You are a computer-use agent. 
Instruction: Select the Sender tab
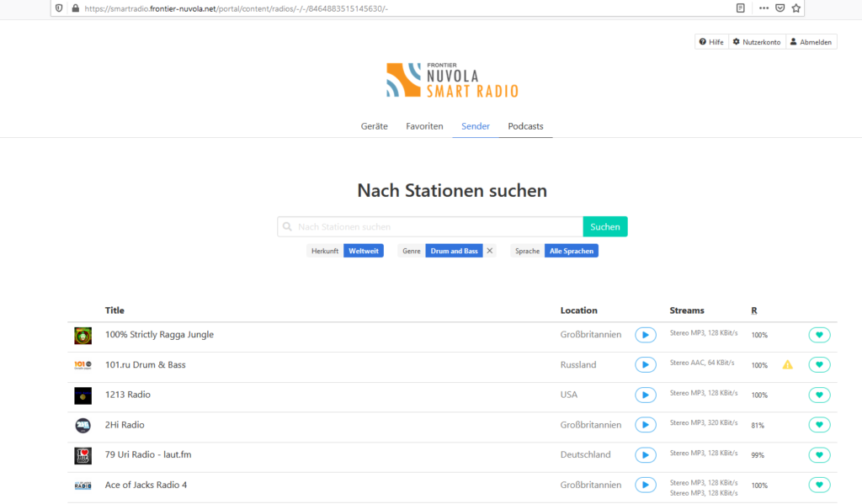[x=476, y=126]
